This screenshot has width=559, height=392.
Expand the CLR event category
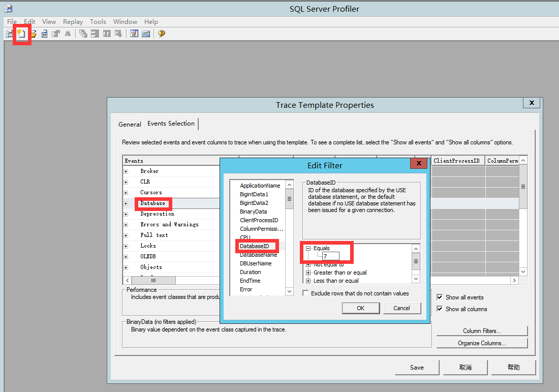(126, 182)
